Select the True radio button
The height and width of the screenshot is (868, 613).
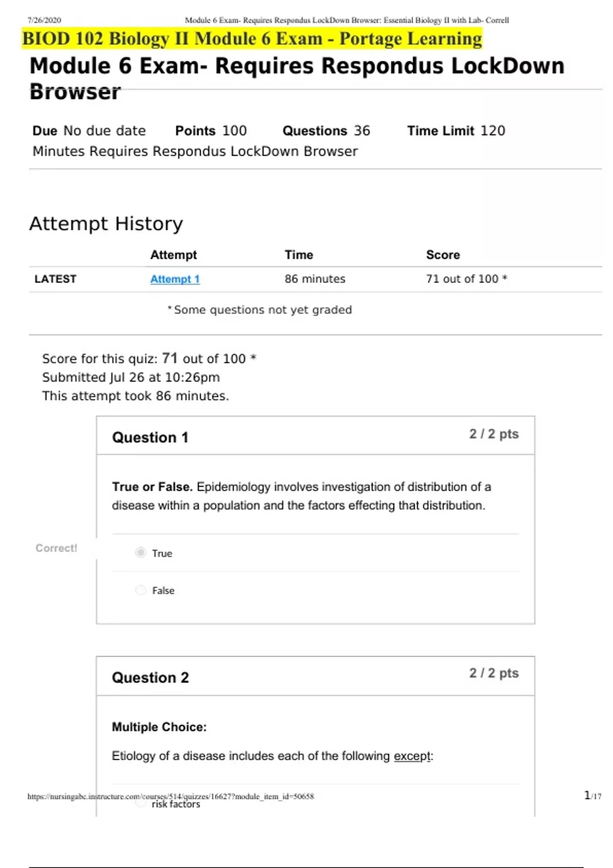pos(140,553)
